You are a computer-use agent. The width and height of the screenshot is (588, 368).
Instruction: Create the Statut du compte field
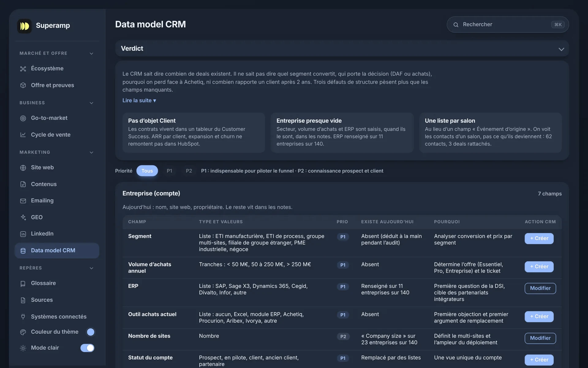click(539, 360)
